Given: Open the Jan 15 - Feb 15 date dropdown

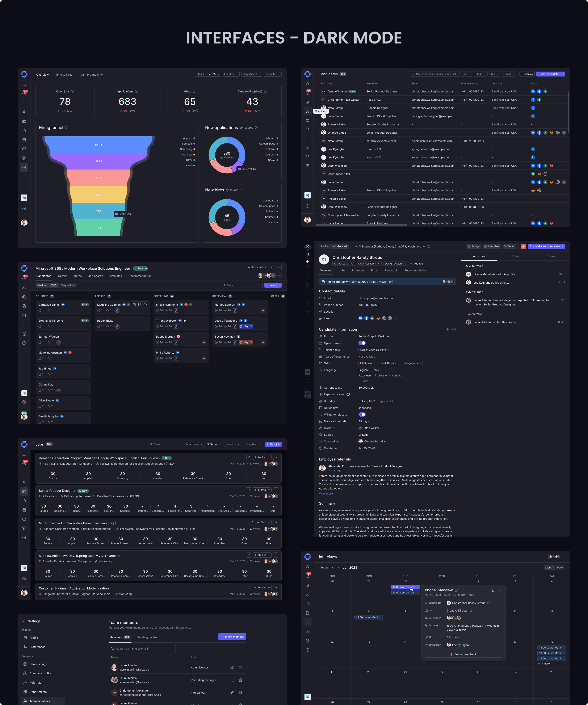Looking at the screenshot, I should pos(208,74).
